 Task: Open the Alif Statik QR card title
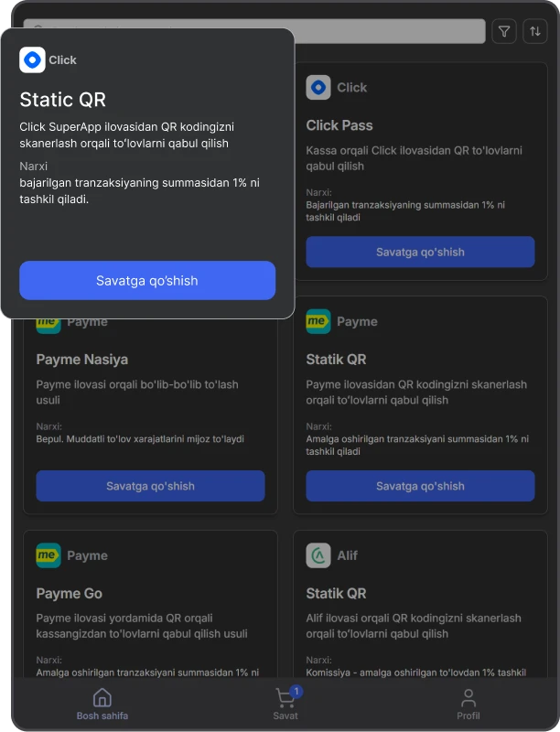pos(336,593)
